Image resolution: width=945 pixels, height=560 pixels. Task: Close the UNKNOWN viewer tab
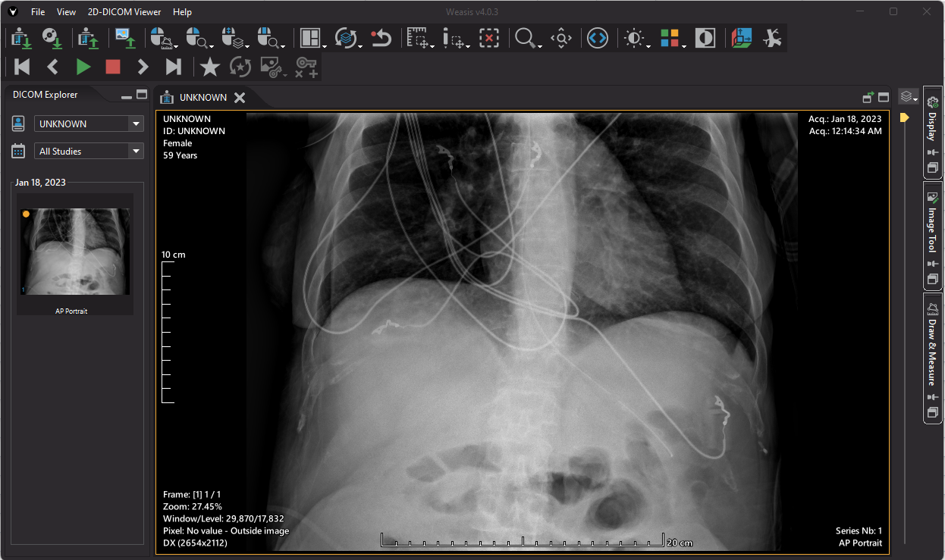point(240,97)
